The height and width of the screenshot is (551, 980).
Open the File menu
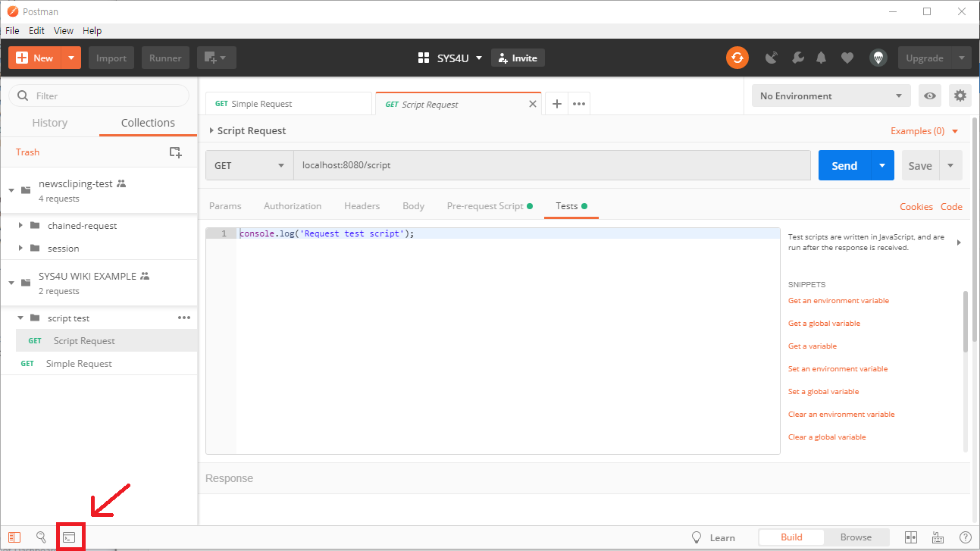click(x=12, y=31)
